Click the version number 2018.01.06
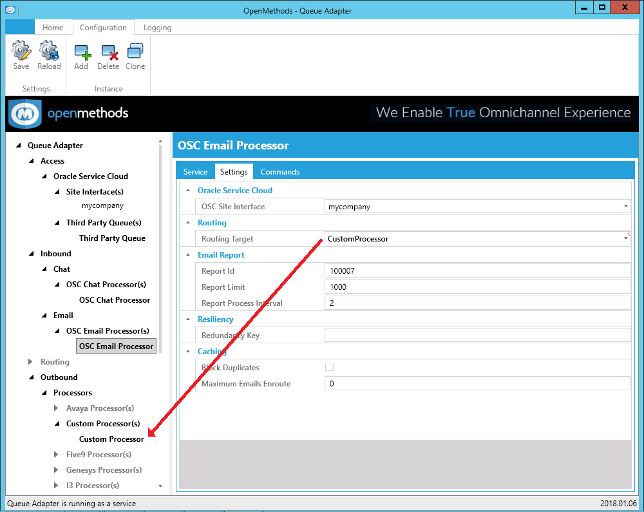This screenshot has width=644, height=512. pos(618,503)
